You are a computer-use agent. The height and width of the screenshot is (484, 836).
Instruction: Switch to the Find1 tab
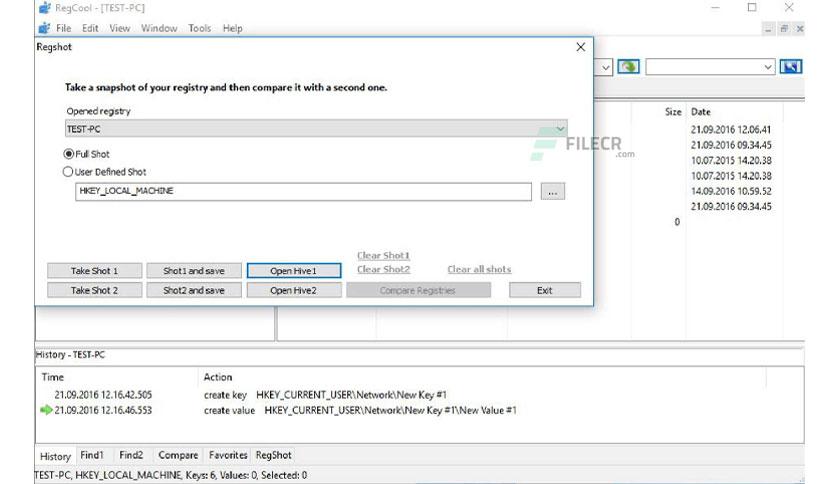click(x=92, y=455)
